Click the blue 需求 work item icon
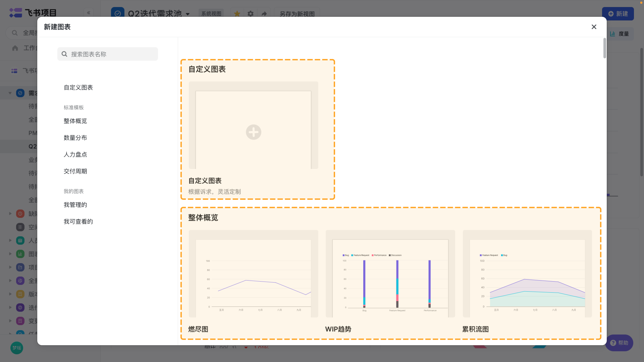The width and height of the screenshot is (644, 362). pyautogui.click(x=20, y=93)
